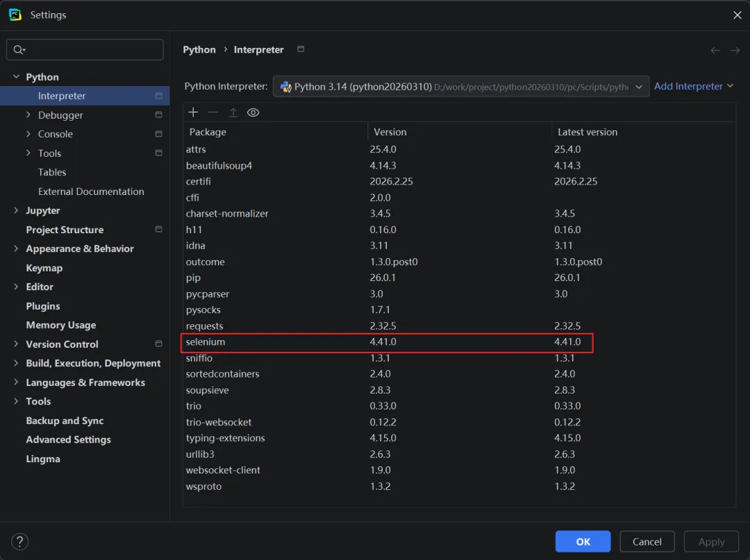This screenshot has width=750, height=560.
Task: Select the wsproto package row
Action: pyautogui.click(x=459, y=486)
